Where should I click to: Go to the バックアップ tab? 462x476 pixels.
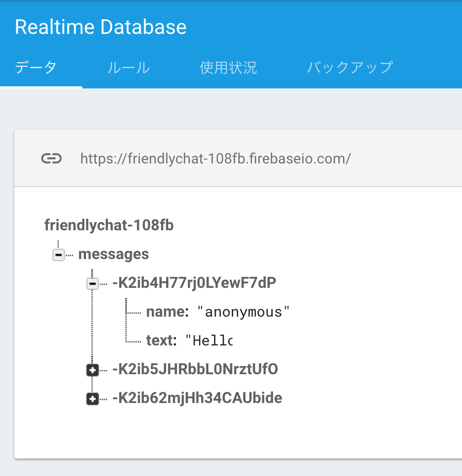point(350,67)
